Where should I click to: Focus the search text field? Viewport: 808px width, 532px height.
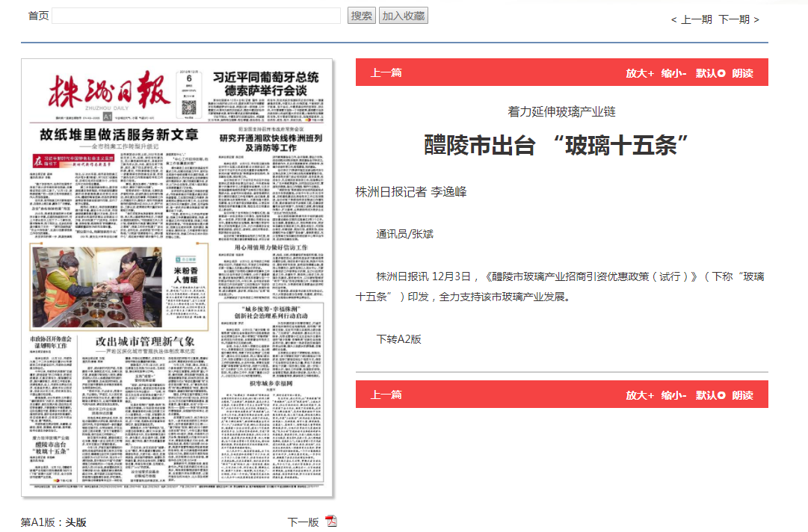click(x=196, y=16)
